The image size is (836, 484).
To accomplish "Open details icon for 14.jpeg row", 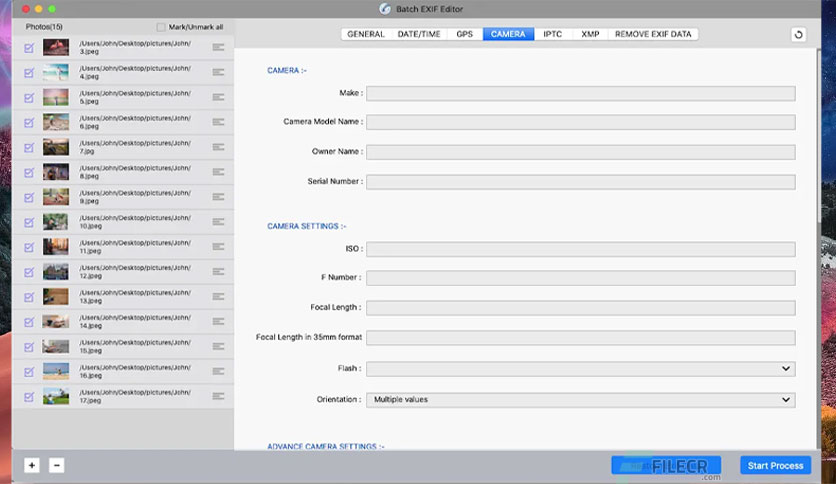I will pos(218,321).
